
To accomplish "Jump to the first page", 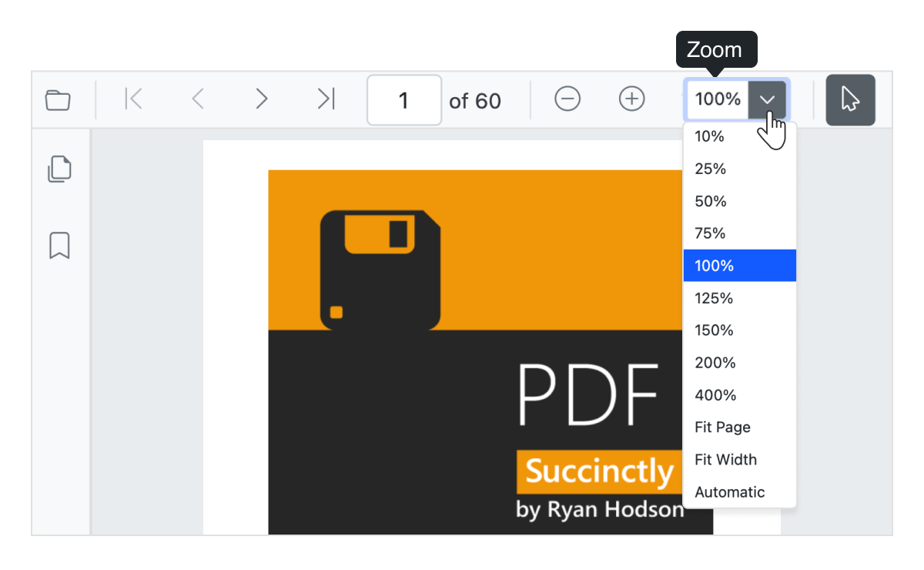I will (x=132, y=99).
